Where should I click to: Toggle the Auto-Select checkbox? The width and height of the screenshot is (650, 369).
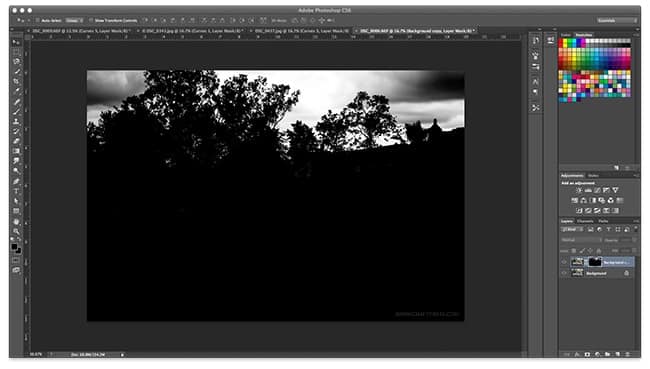(38, 20)
